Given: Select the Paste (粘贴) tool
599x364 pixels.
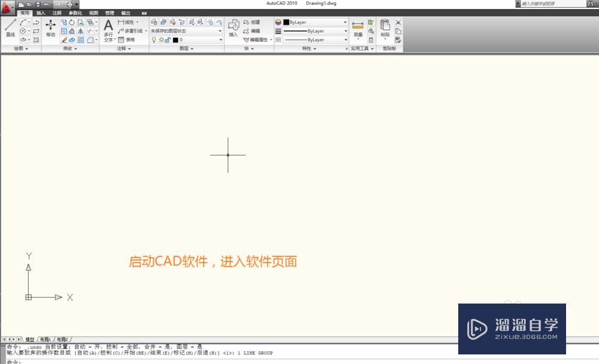Looking at the screenshot, I should (386, 26).
